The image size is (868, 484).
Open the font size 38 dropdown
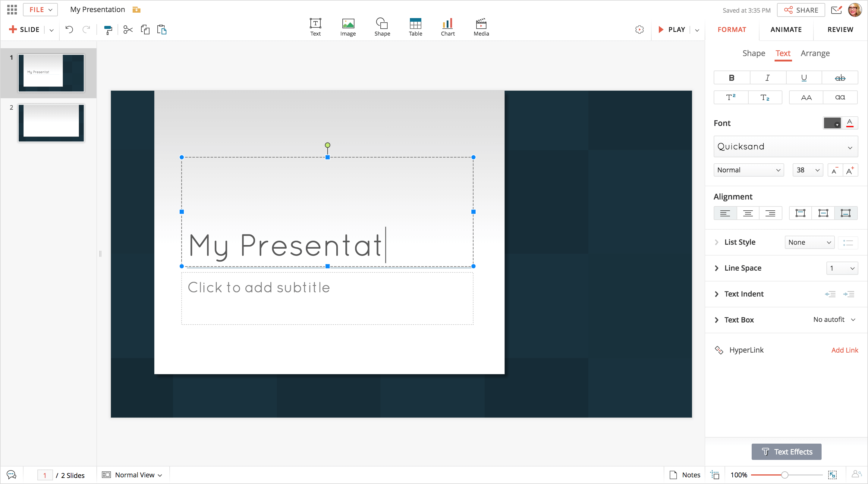pyautogui.click(x=808, y=170)
